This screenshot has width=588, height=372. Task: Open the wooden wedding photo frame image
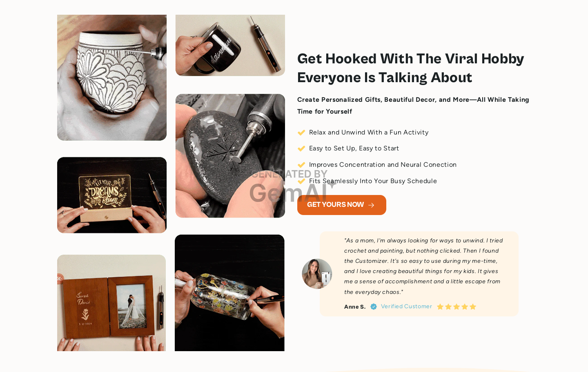111,303
